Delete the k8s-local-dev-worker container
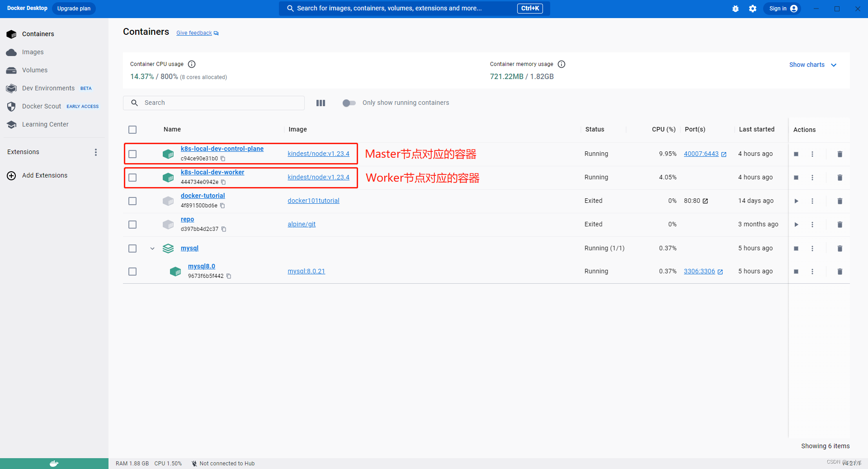The image size is (868, 469). tap(840, 178)
